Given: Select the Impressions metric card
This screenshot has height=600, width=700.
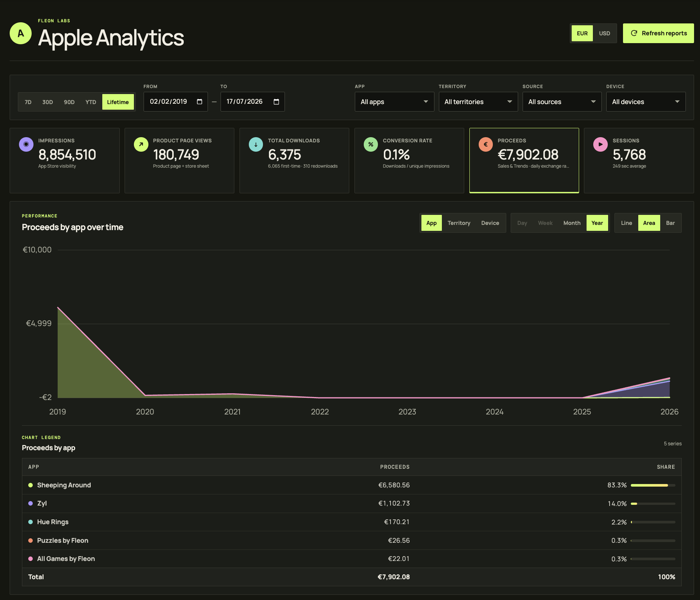Looking at the screenshot, I should 65,161.
